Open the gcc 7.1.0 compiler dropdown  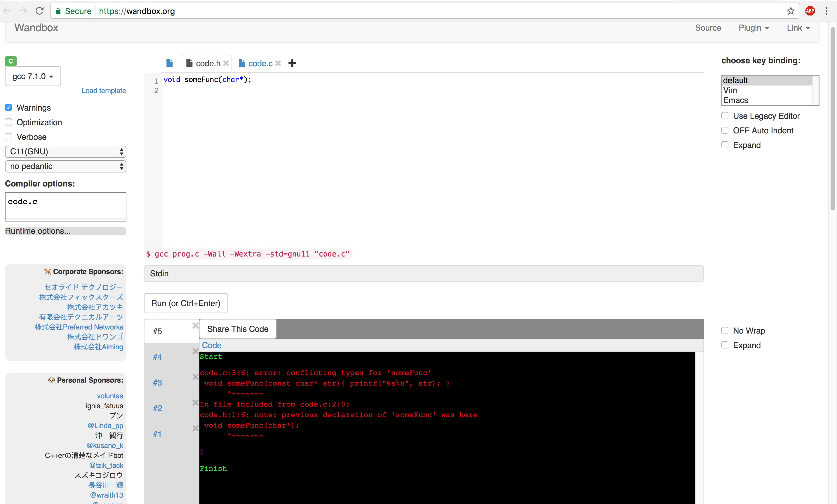(x=33, y=76)
